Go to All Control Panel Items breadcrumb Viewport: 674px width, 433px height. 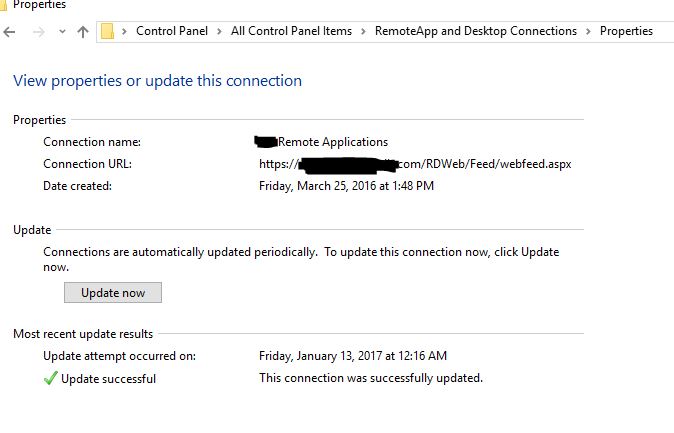point(291,31)
